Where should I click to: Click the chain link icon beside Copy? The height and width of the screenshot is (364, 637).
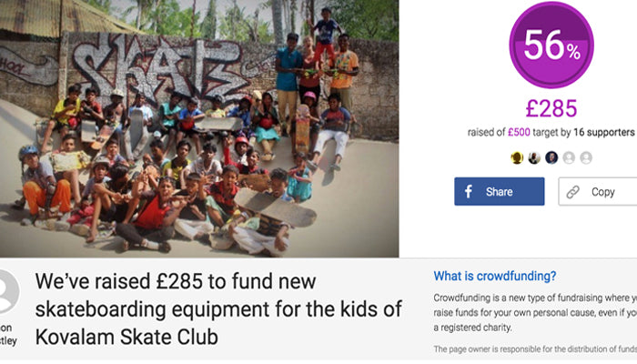tap(572, 192)
